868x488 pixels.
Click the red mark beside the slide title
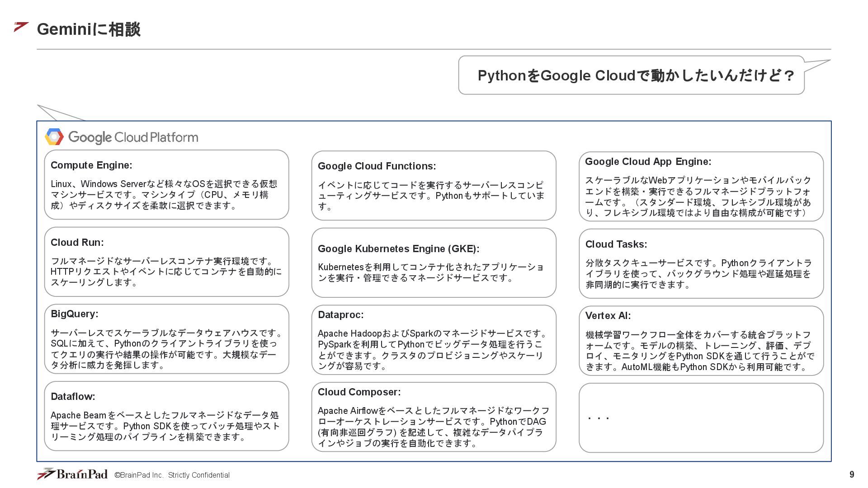(21, 27)
